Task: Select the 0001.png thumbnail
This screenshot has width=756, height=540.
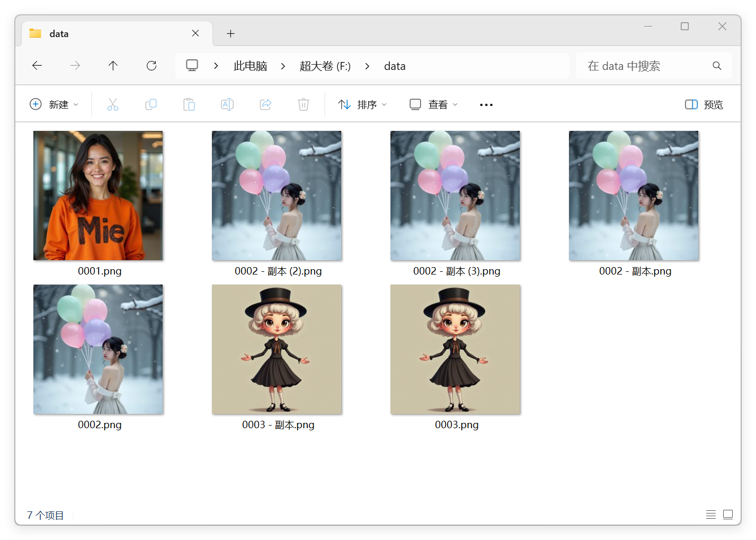Action: (x=98, y=196)
